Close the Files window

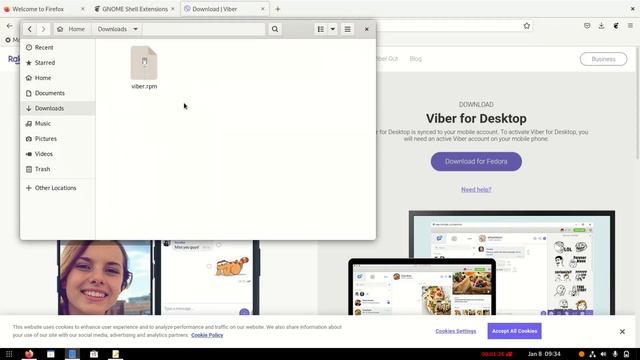[x=367, y=29]
